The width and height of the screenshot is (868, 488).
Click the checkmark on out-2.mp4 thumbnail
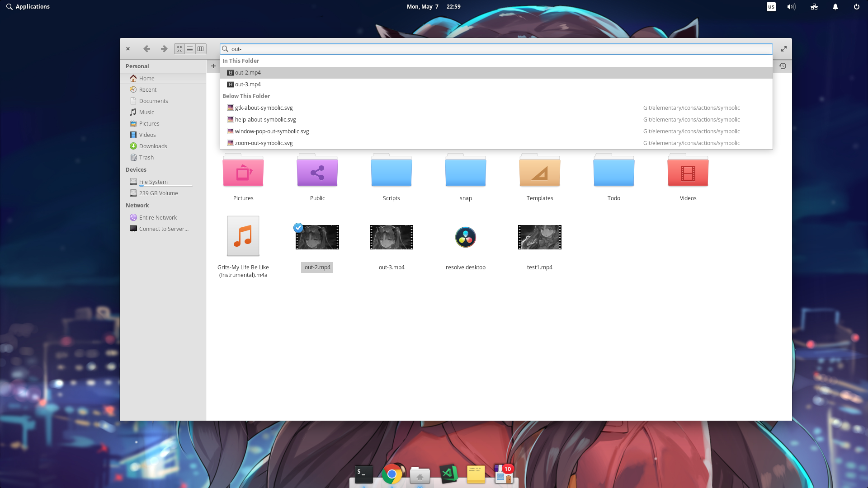298,228
